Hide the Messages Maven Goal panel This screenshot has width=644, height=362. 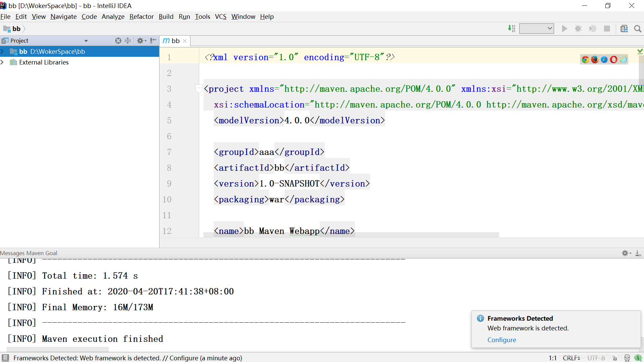point(638,253)
